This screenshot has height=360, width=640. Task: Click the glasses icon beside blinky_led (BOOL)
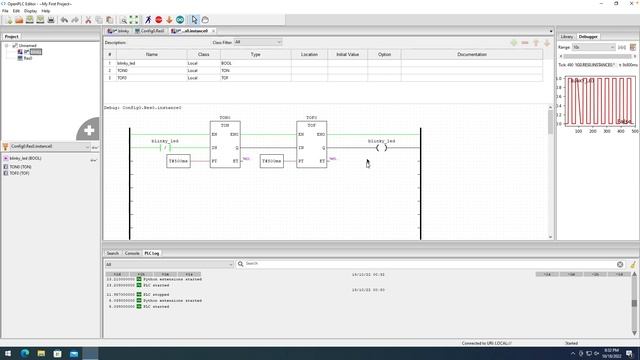[x=93, y=160]
